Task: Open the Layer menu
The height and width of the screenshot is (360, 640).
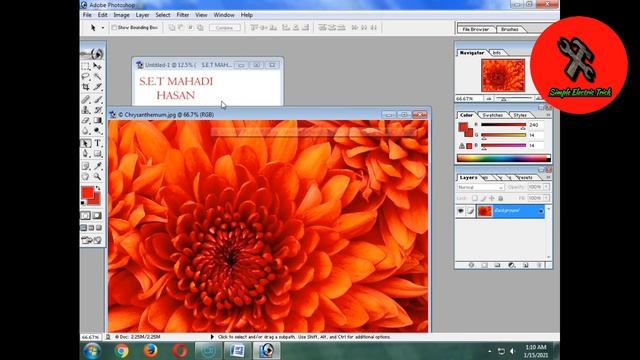Action: pyautogui.click(x=142, y=15)
